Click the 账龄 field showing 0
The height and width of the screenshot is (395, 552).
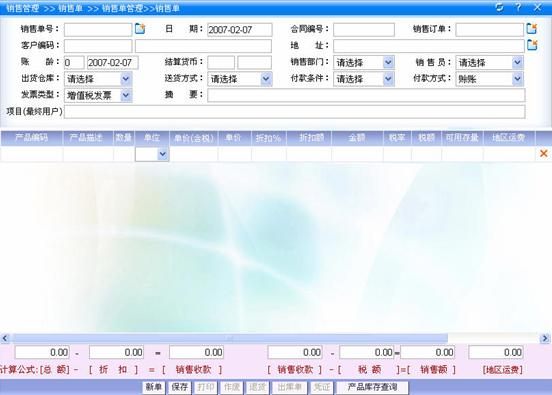[x=74, y=63]
